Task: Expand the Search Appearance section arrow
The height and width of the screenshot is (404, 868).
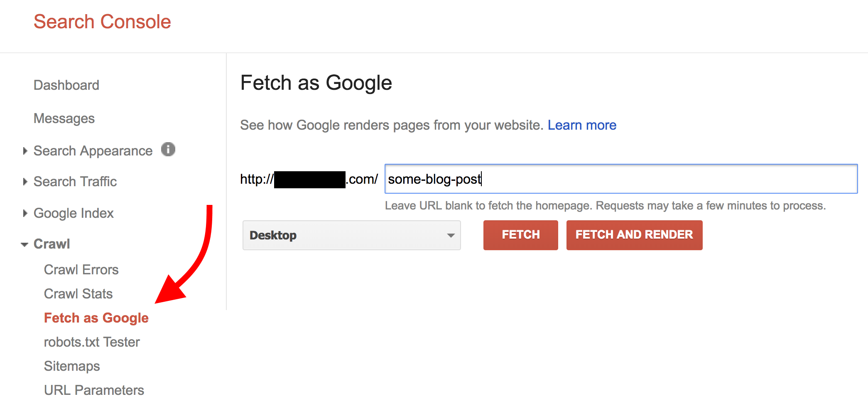Action: (x=25, y=151)
